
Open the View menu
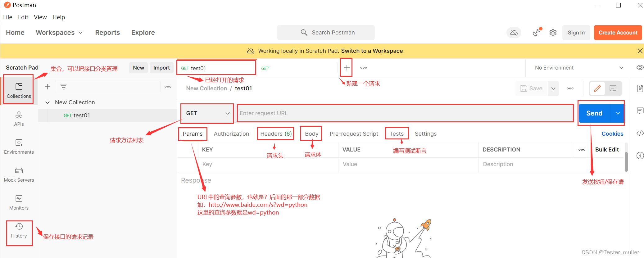40,17
